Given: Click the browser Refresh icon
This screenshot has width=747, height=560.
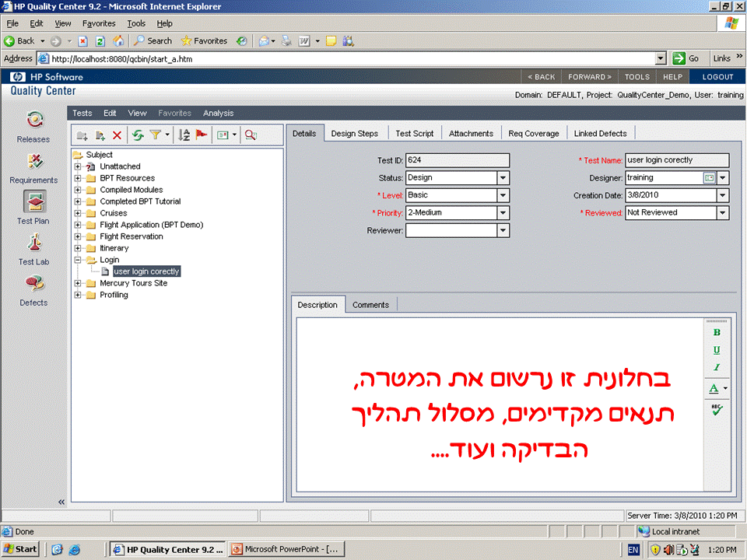Looking at the screenshot, I should [100, 41].
